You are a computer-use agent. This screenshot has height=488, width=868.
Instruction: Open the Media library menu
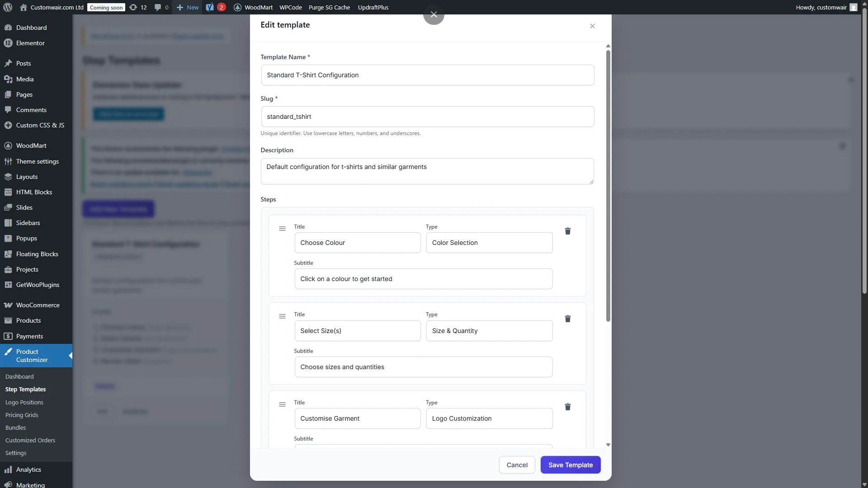point(36,79)
